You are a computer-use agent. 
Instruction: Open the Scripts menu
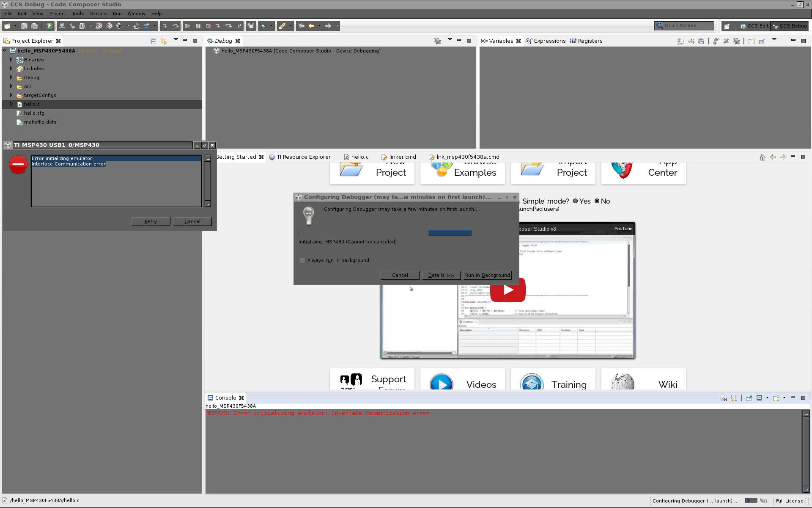tap(98, 14)
